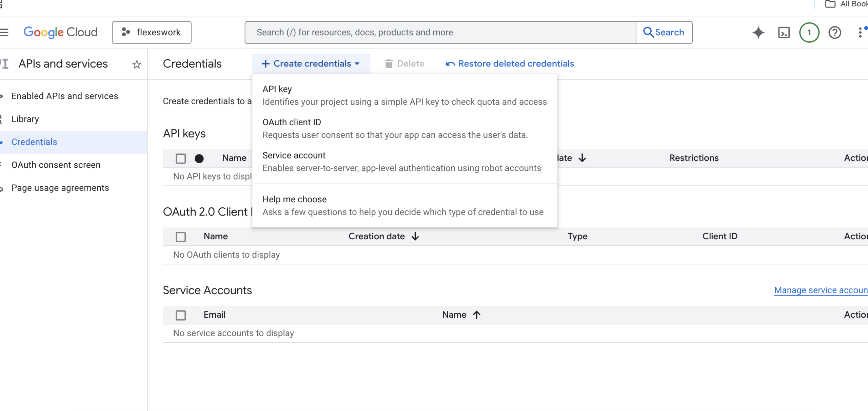The width and height of the screenshot is (868, 411).
Task: Open the Manage service accounts link
Action: 821,290
